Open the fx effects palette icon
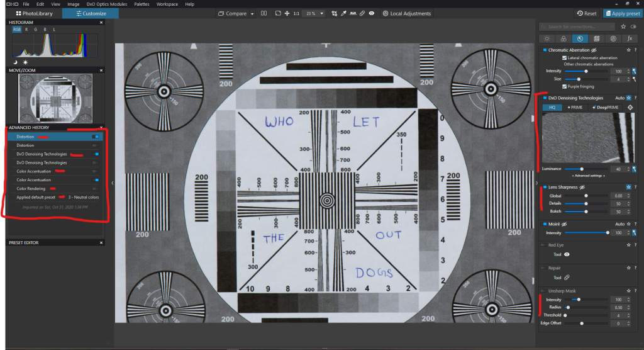 point(630,38)
